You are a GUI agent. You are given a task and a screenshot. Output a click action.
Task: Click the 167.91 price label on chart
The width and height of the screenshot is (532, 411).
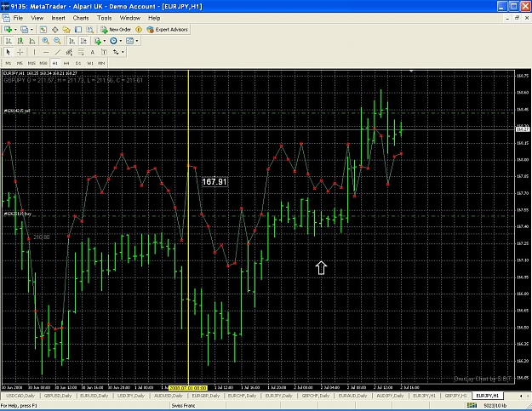[215, 182]
